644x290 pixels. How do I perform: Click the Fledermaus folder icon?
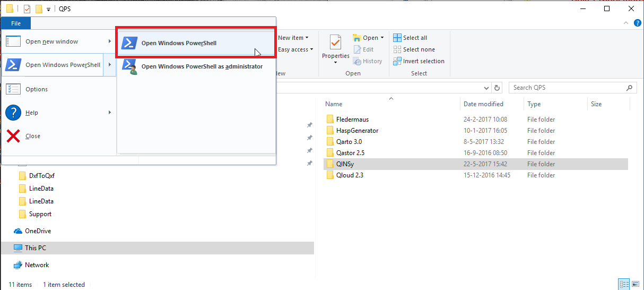click(x=330, y=120)
